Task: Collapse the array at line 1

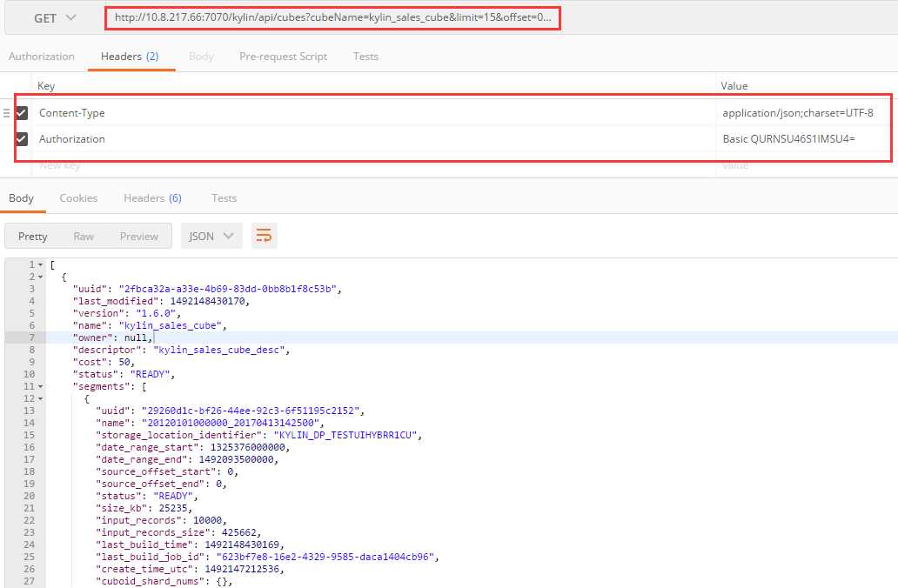Action: coord(40,264)
